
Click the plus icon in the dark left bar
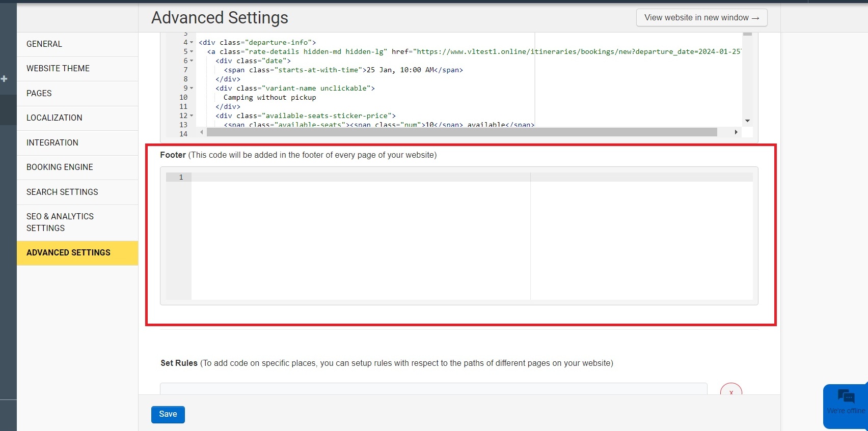[x=4, y=79]
